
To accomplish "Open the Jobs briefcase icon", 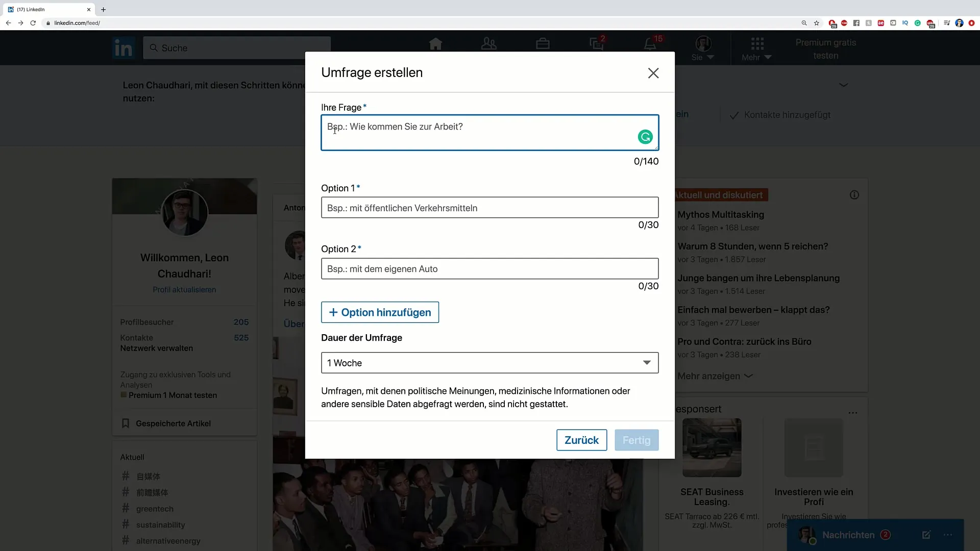I will point(543,44).
